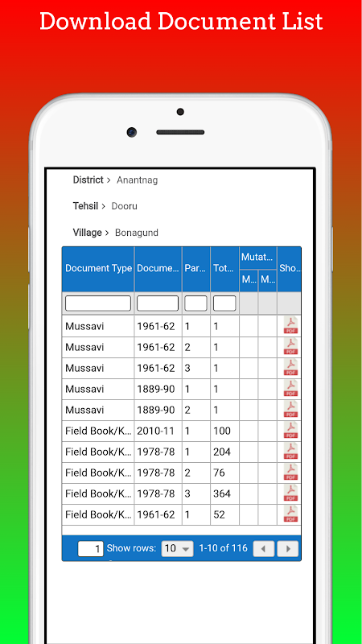362x644 pixels.
Task: Sort by the Docume... column header
Action: [158, 269]
